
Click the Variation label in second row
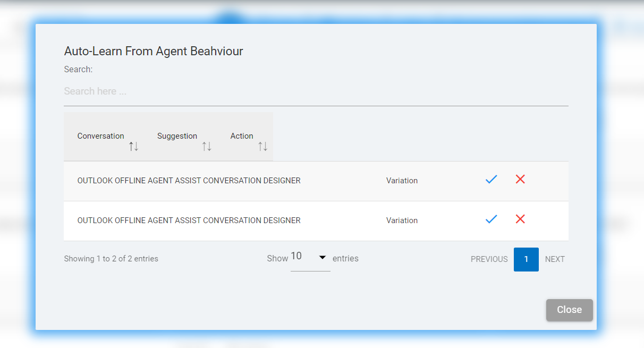pos(402,220)
